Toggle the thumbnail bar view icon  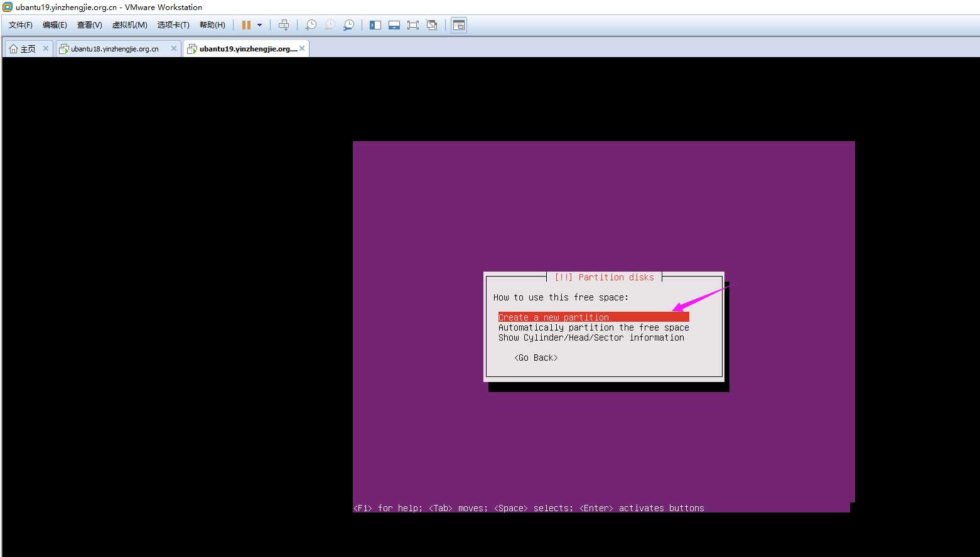(x=394, y=25)
